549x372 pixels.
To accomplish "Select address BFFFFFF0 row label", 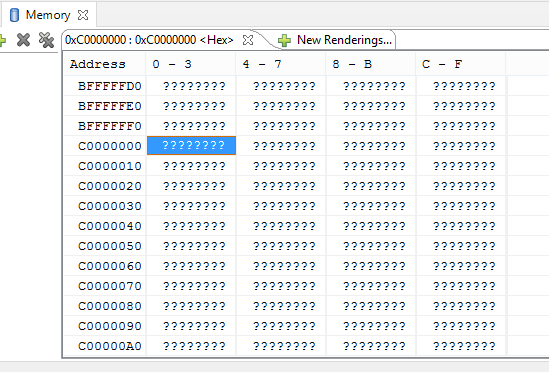I will [110, 126].
